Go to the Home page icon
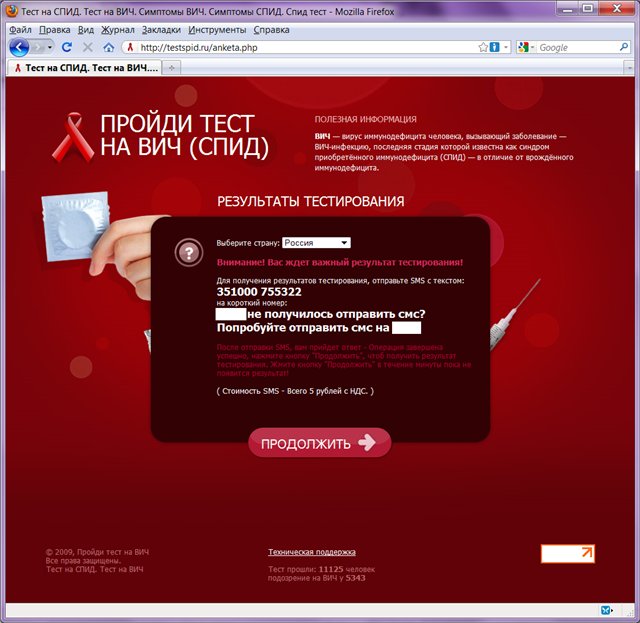The width and height of the screenshot is (640, 623). (108, 47)
